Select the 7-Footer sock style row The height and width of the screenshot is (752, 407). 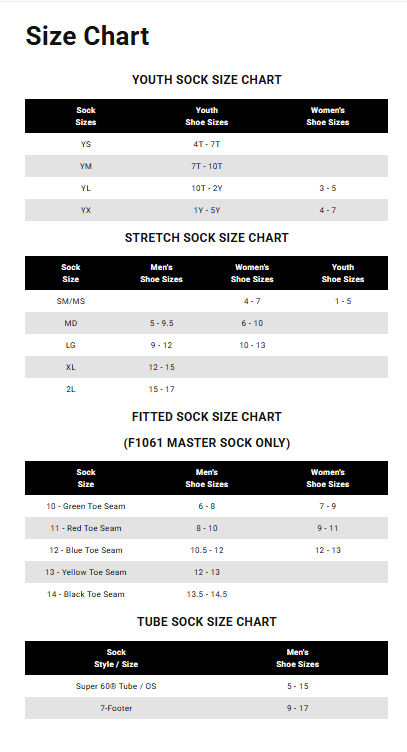[x=207, y=708]
